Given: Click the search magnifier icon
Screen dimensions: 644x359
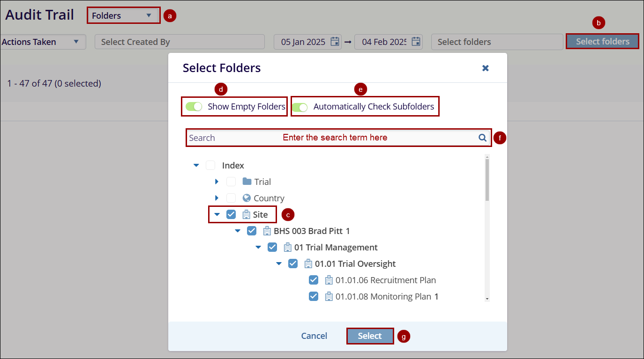Looking at the screenshot, I should pos(482,138).
